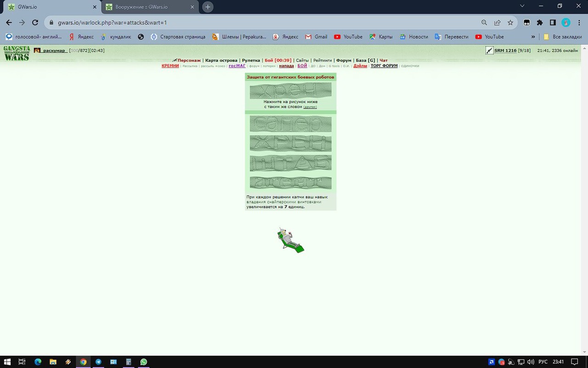Close the GWars.io browser tab
Image resolution: width=588 pixels, height=368 pixels.
(95, 7)
